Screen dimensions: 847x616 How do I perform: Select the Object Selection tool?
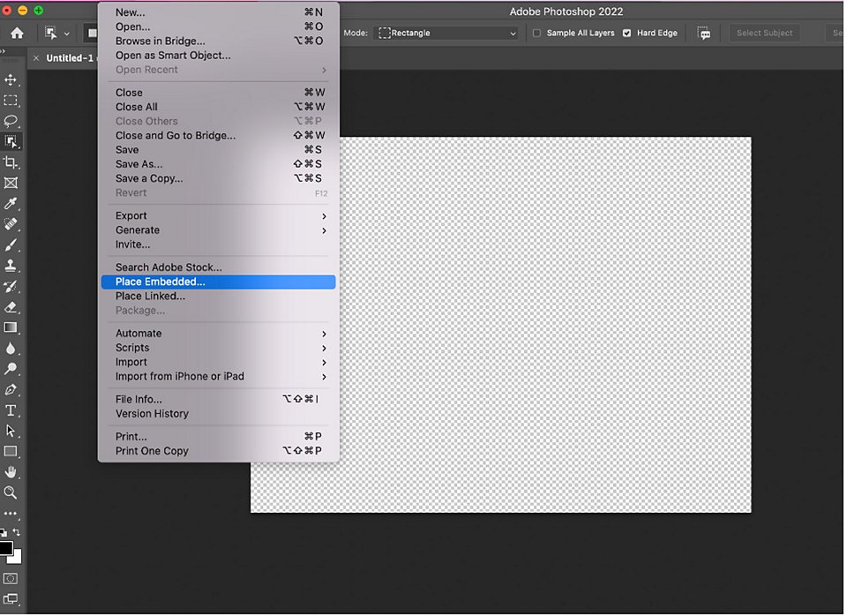[11, 141]
